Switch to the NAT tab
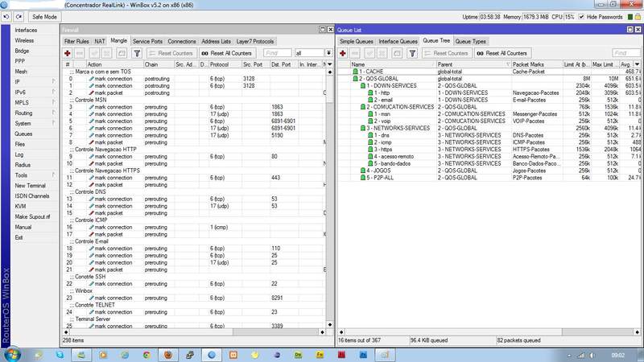The height and width of the screenshot is (362, 644). 100,42
